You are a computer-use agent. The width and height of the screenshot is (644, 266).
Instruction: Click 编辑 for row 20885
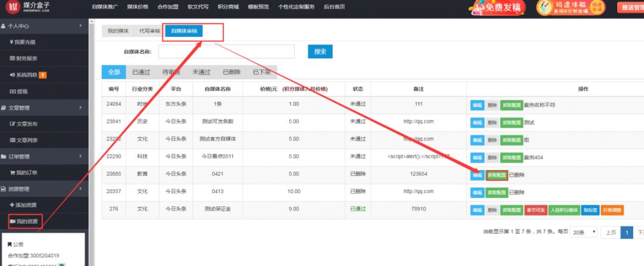point(477,175)
